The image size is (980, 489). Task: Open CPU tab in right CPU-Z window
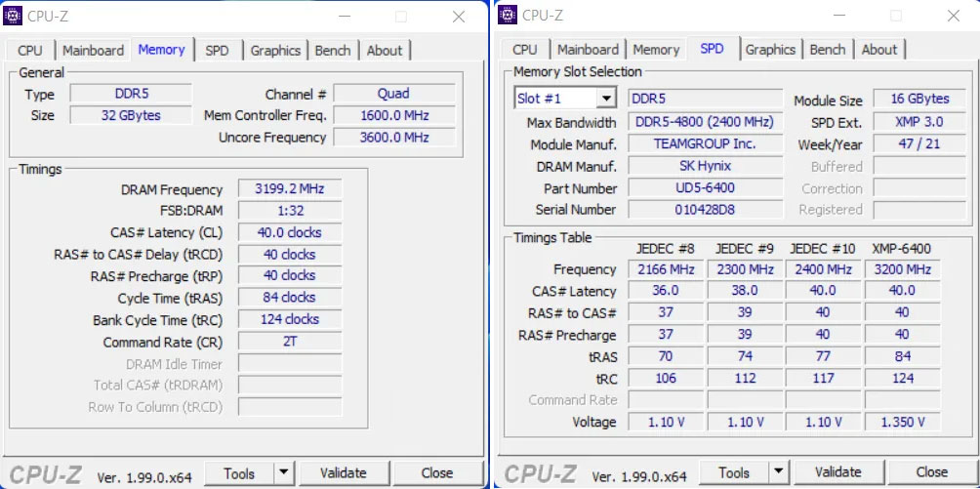[524, 50]
